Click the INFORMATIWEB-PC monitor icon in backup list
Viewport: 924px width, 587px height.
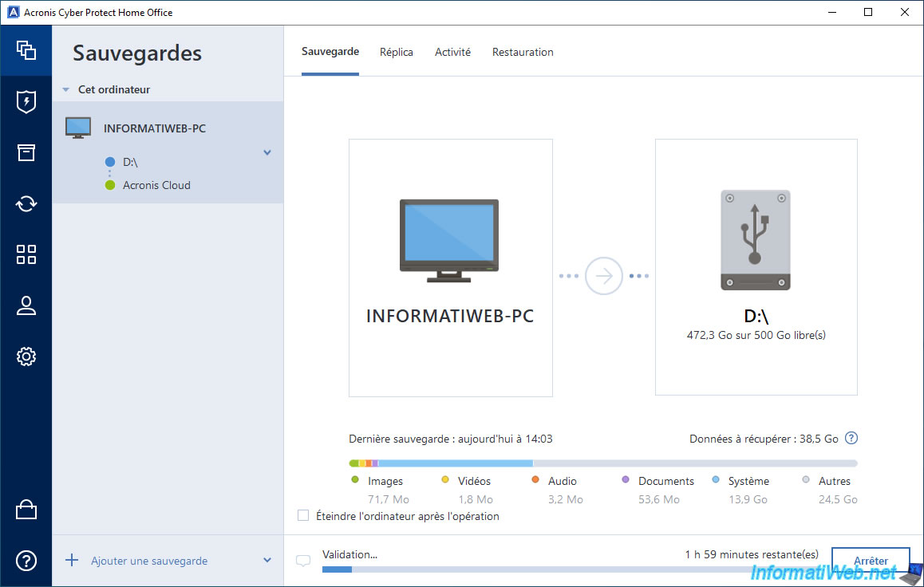click(x=77, y=128)
